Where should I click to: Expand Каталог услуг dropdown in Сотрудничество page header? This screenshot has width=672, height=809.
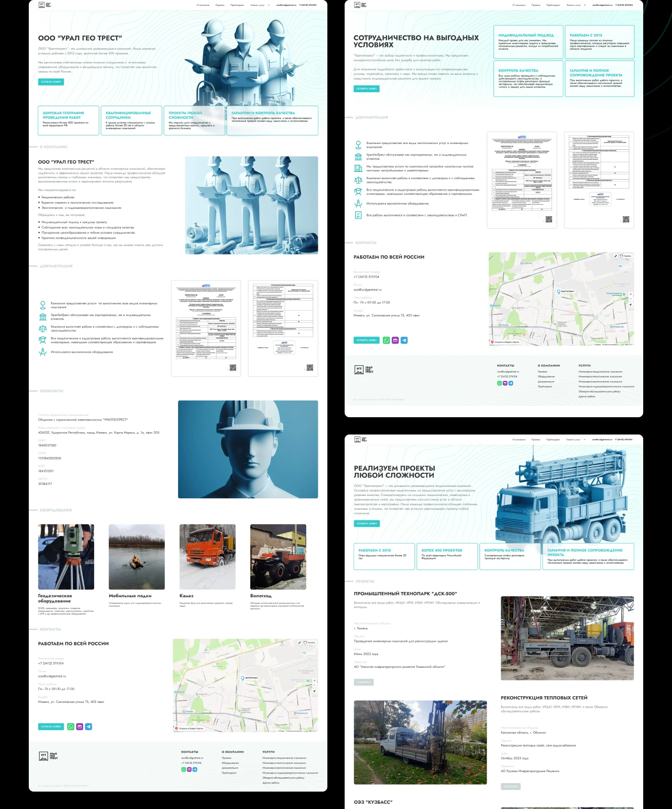576,5
